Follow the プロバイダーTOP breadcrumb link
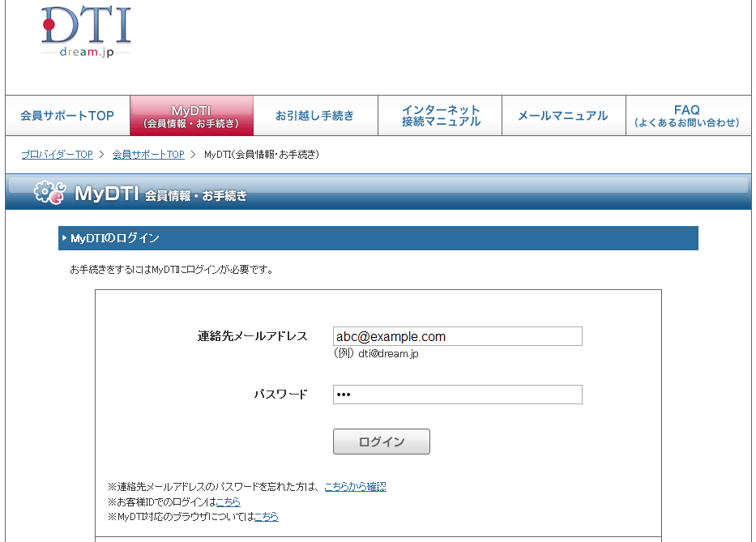This screenshot has height=542, width=756. 57,154
